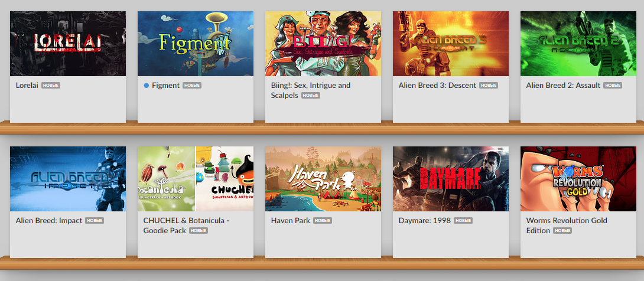
Task: Select Alien Breed 3: Descent cover image
Action: coord(451,44)
